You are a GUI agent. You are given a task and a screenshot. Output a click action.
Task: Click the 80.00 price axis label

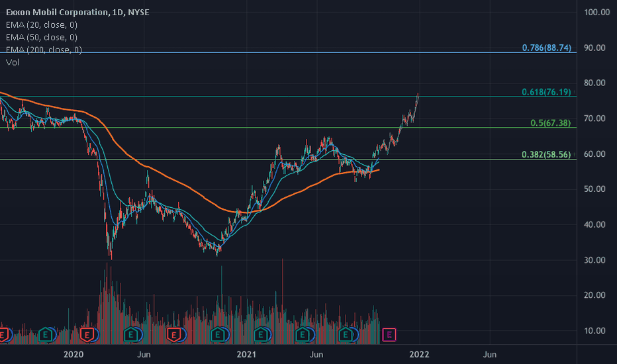click(x=594, y=83)
